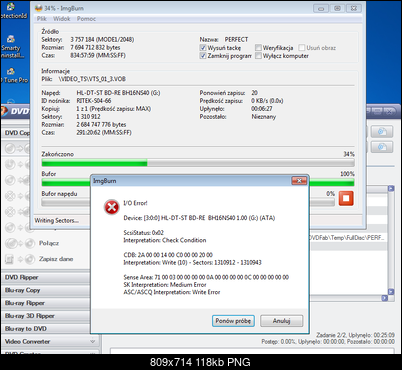The image size is (402, 370).
Task: Select Połącz mode icon in DVDFab
Action: pyautogui.click(x=20, y=243)
